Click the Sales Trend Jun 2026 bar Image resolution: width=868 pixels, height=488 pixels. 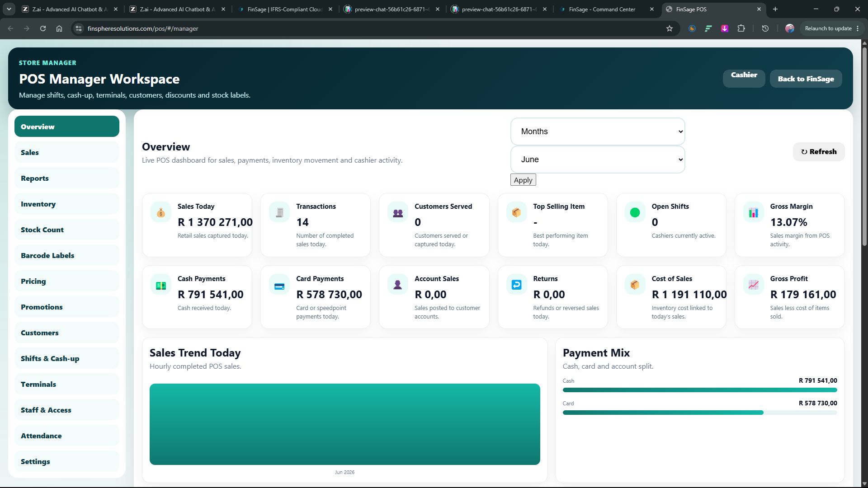(x=345, y=424)
